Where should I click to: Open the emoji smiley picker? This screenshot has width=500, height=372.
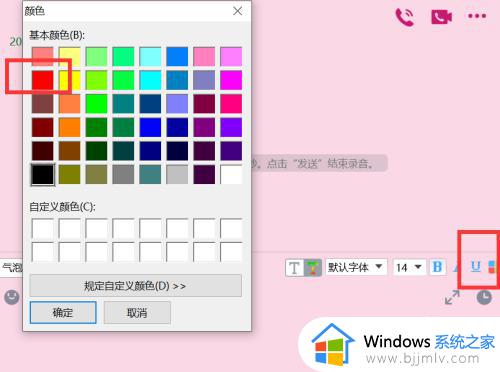tap(12, 297)
